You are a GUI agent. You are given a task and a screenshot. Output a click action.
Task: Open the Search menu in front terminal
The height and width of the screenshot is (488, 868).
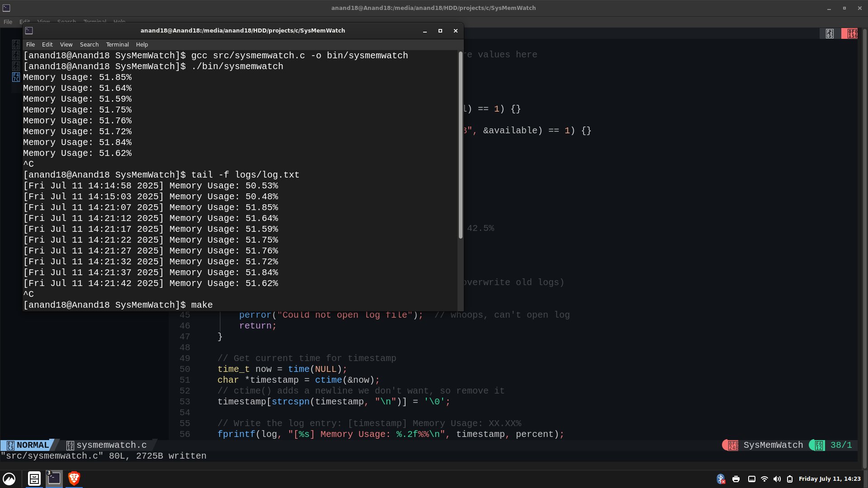click(89, 44)
